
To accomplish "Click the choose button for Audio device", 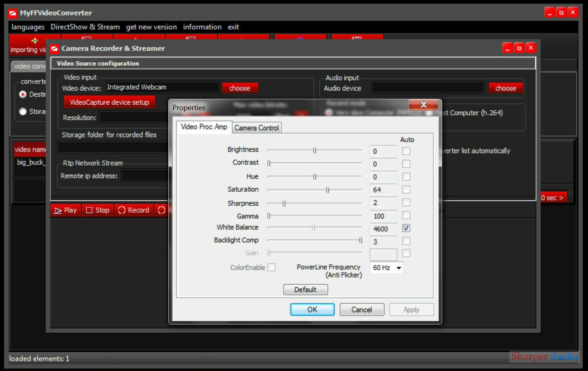I will 506,88.
